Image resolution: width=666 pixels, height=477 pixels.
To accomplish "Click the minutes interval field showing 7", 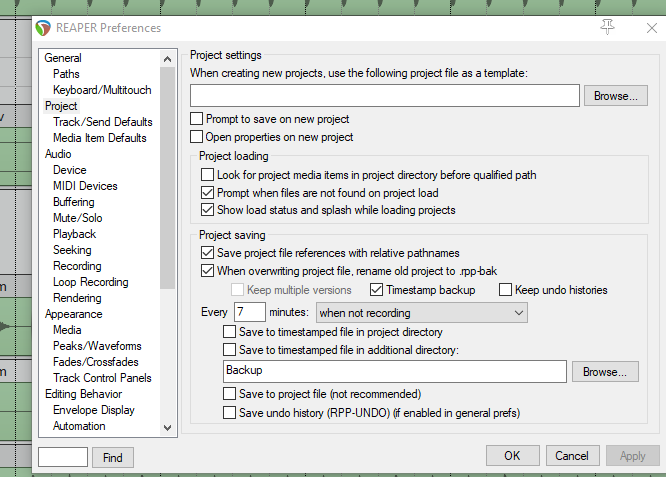I will (x=250, y=312).
